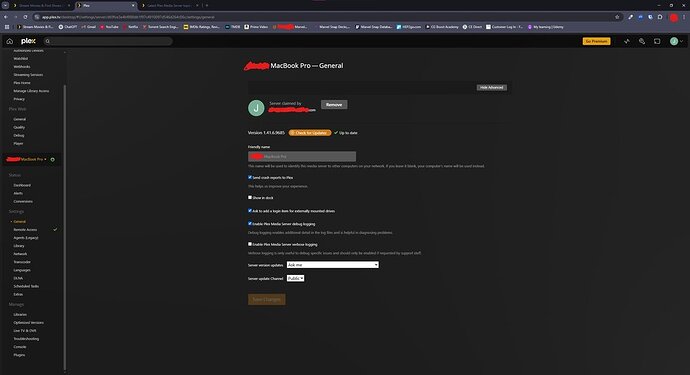Click the Save Changes button

[x=267, y=299]
